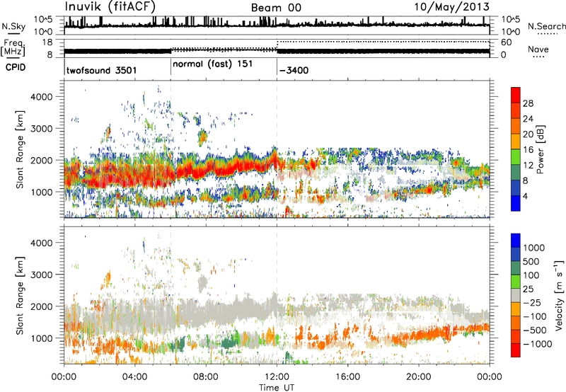Image resolution: width=566 pixels, height=392 pixels.
Task: Click the 'normal (fast) 151' CPID text
Action: [213, 64]
